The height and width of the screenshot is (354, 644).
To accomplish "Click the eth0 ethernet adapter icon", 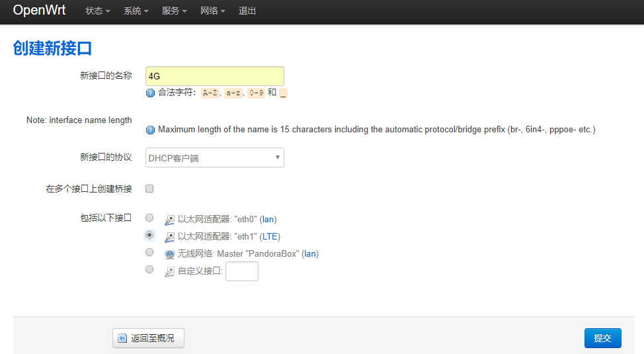I will pos(169,220).
